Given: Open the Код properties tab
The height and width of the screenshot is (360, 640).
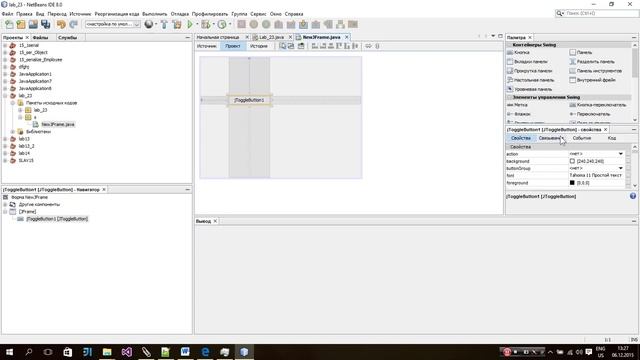Looking at the screenshot, I should pyautogui.click(x=611, y=138).
